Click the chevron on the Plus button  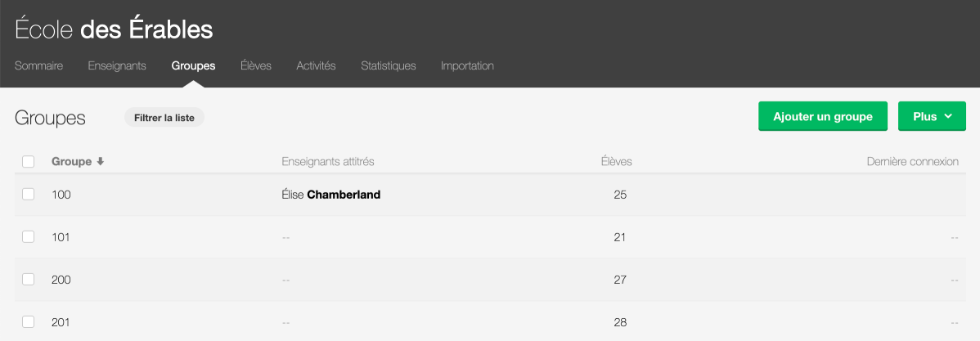point(947,116)
